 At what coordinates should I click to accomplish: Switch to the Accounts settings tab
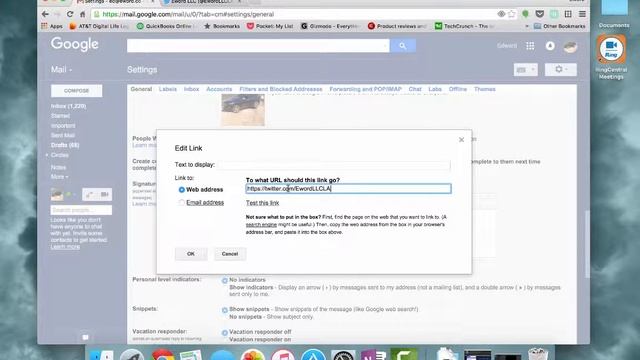pos(219,89)
